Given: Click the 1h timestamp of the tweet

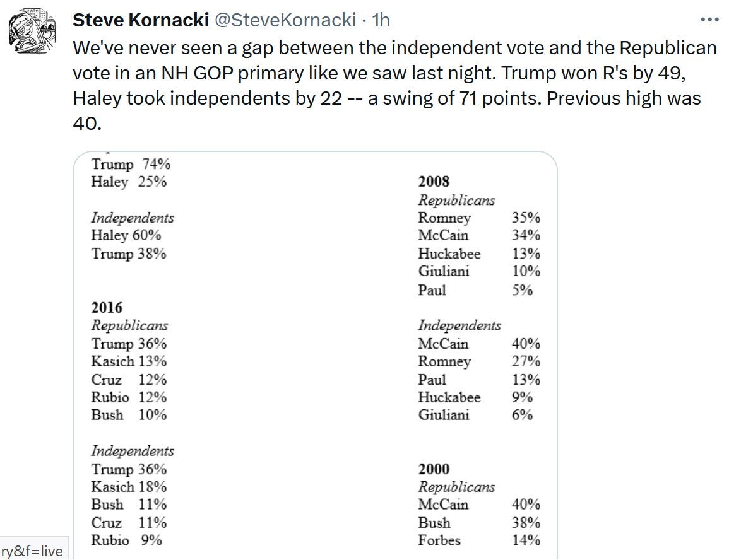Looking at the screenshot, I should tap(381, 20).
